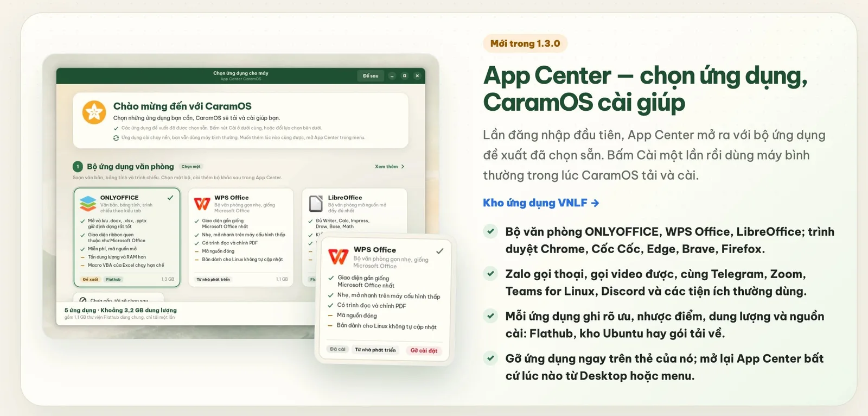The width and height of the screenshot is (868, 416).
Task: Click the orange CaramOS star logo
Action: click(94, 112)
